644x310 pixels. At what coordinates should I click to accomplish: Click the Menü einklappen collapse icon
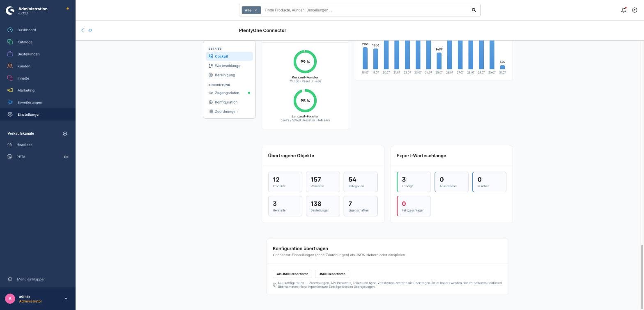point(10,279)
